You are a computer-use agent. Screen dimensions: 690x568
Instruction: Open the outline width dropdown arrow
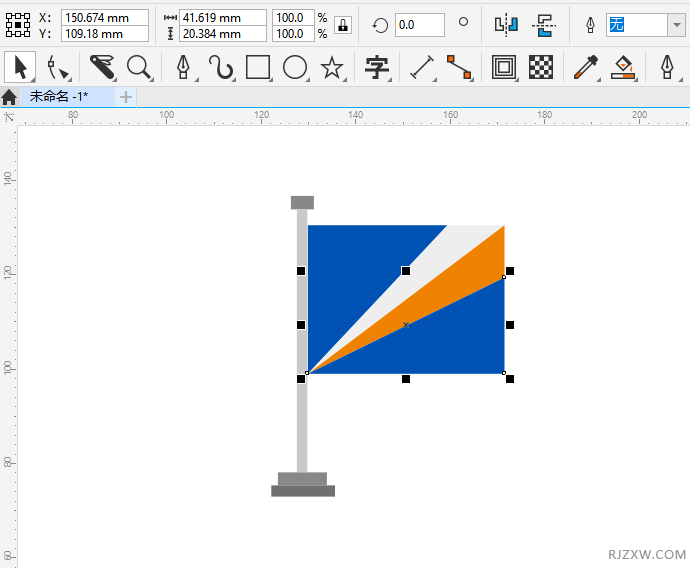pos(676,25)
